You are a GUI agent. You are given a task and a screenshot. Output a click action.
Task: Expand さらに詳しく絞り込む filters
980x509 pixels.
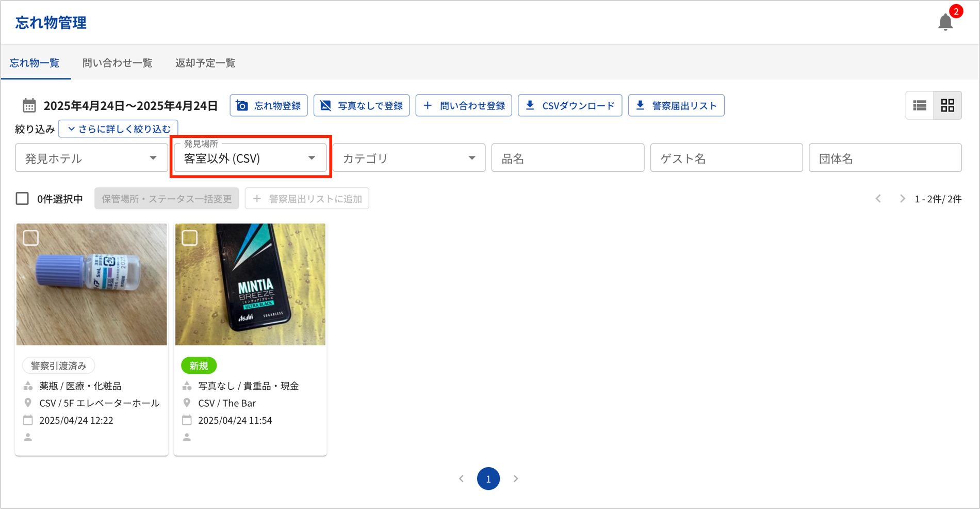click(118, 129)
